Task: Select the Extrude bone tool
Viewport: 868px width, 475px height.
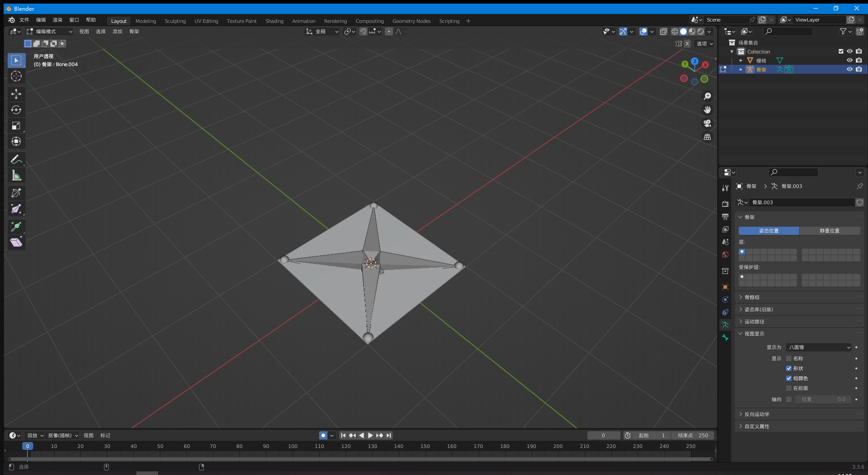Action: click(x=16, y=226)
